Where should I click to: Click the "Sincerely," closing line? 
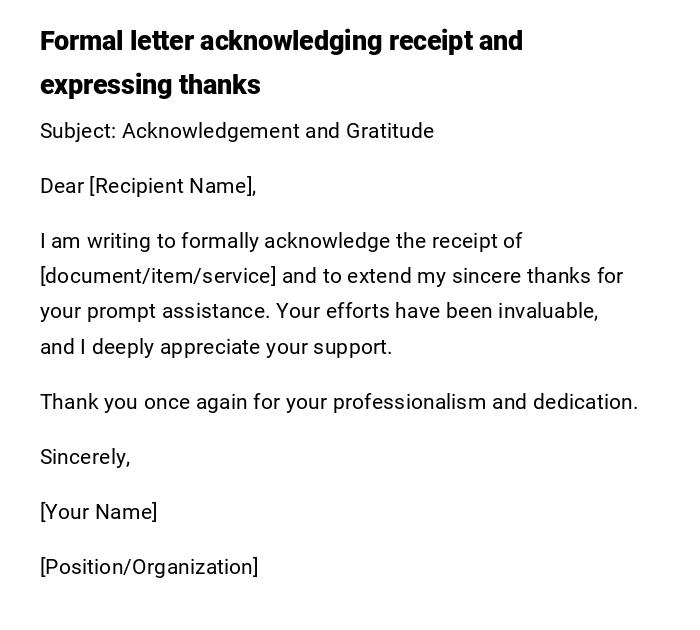85,457
